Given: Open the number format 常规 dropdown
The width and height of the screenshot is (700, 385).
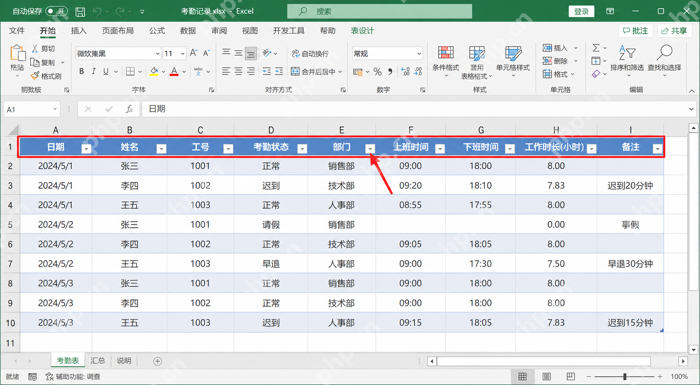Looking at the screenshot, I should [x=419, y=54].
